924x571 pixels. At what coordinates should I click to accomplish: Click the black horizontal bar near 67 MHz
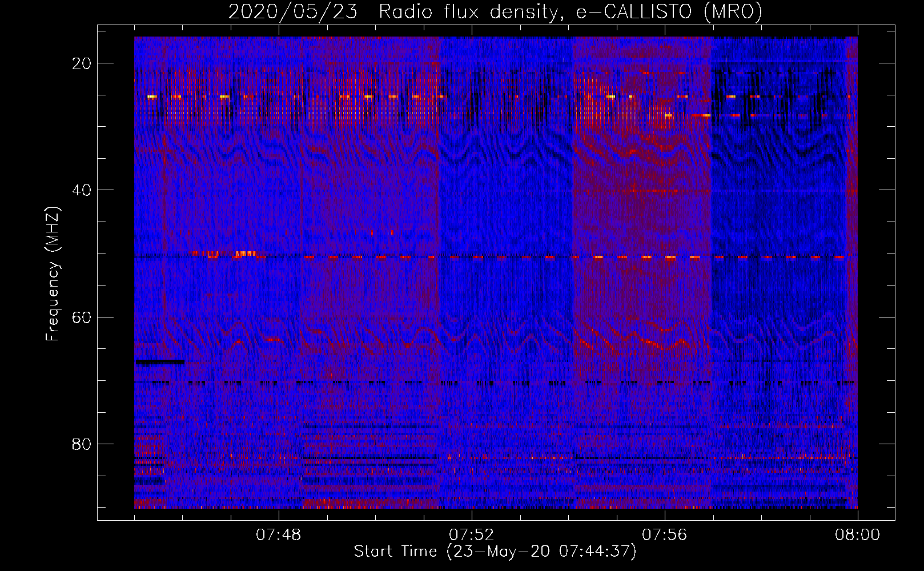pos(160,361)
